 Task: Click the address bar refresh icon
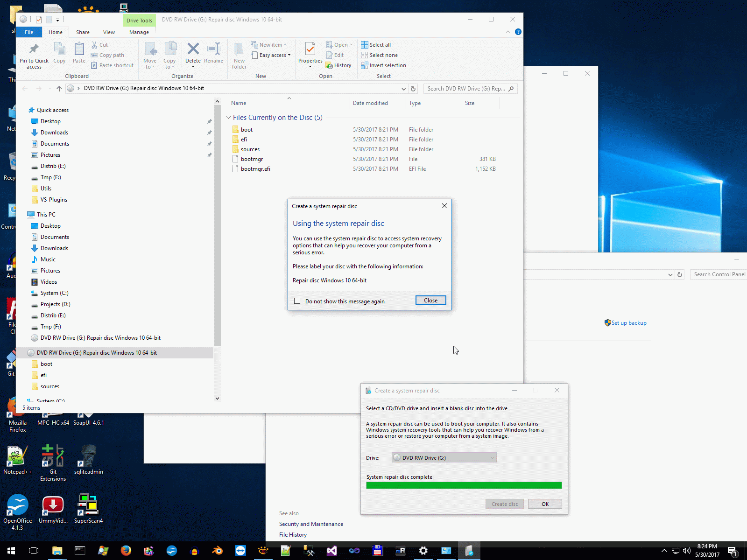click(x=413, y=89)
